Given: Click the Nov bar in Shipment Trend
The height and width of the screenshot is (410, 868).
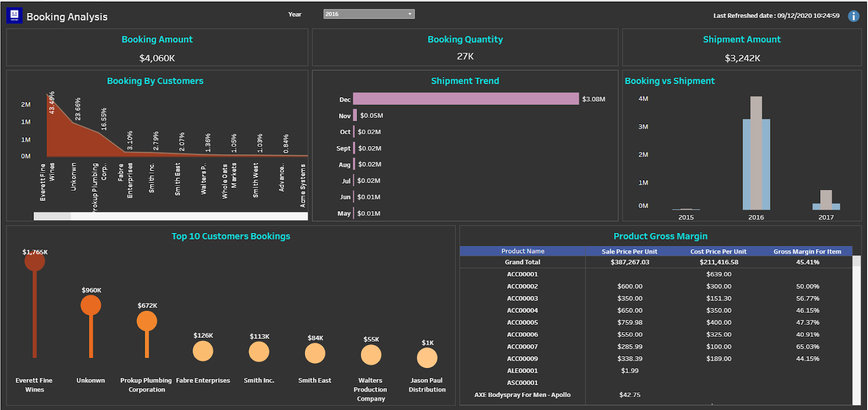Looking at the screenshot, I should point(355,115).
